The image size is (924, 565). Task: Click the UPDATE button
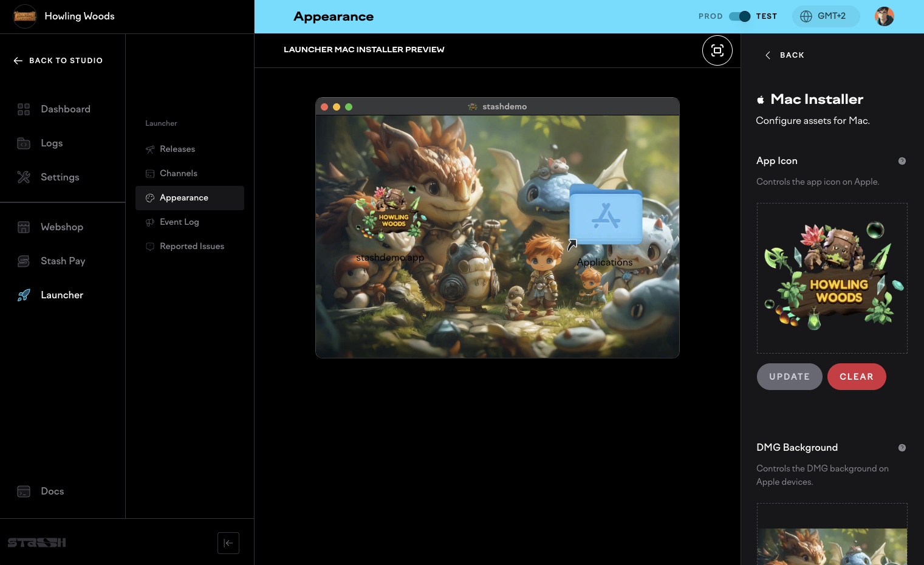(x=789, y=377)
